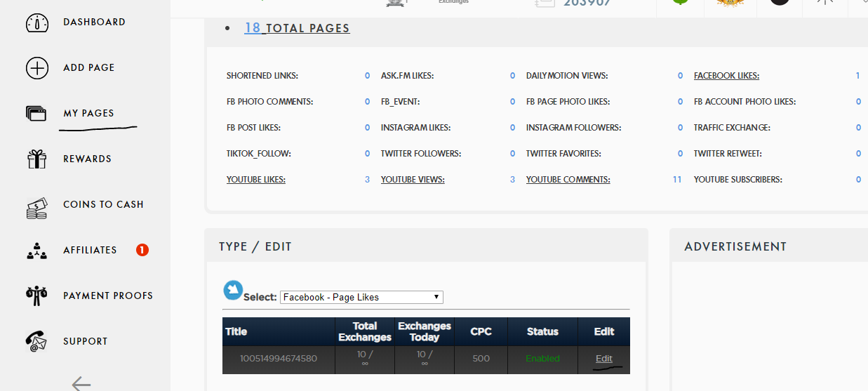Click the CPC value 500
The height and width of the screenshot is (391, 868).
point(481,359)
